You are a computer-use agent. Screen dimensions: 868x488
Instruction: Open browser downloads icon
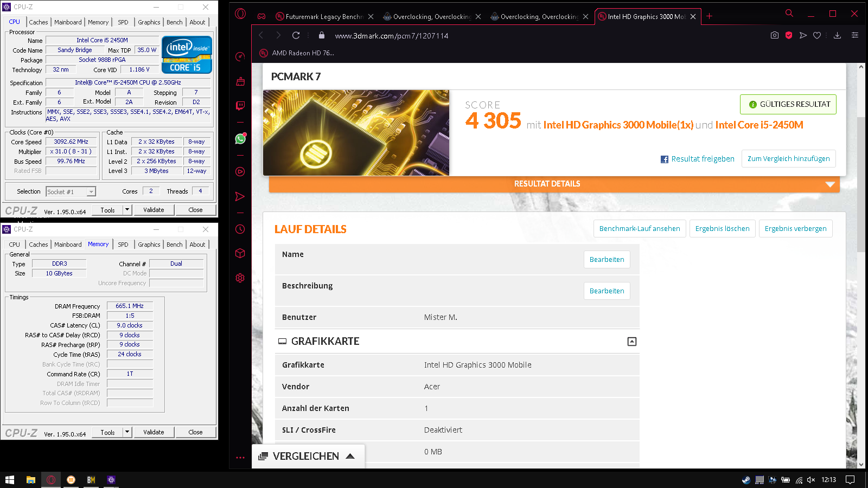coord(837,35)
